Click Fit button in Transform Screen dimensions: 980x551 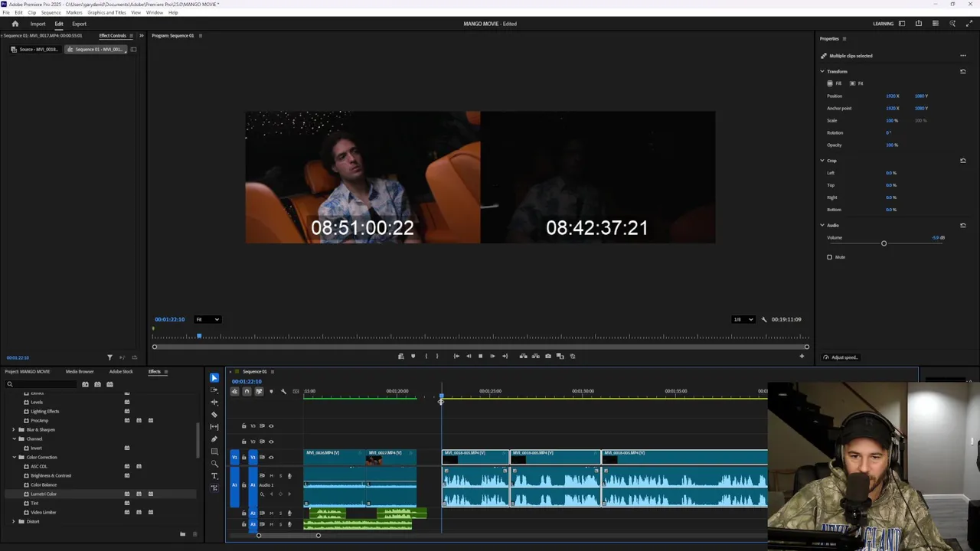[x=857, y=83]
